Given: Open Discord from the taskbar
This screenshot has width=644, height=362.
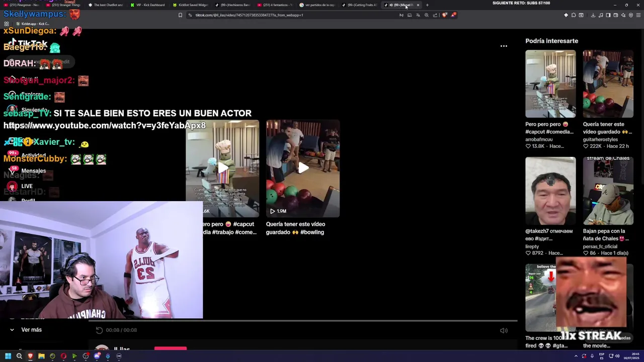Looking at the screenshot, I should (97, 356).
